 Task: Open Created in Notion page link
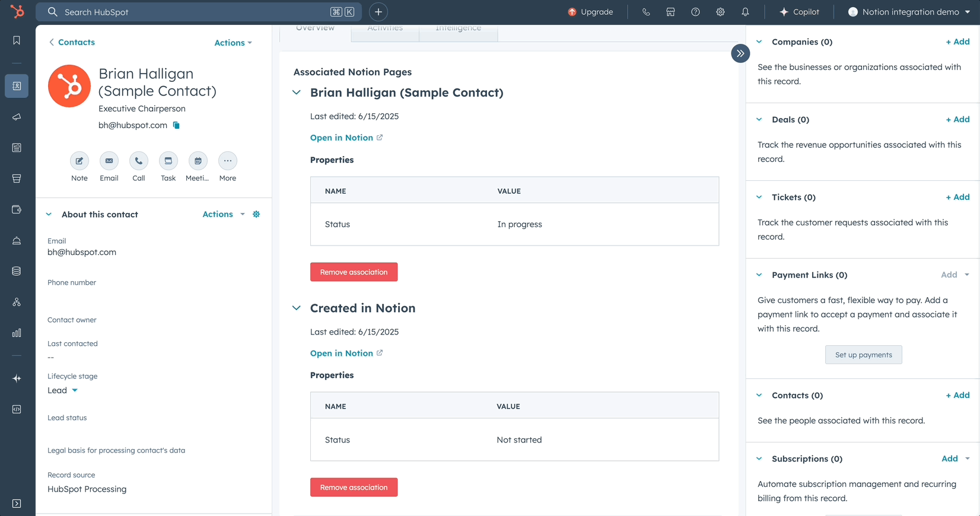click(346, 353)
